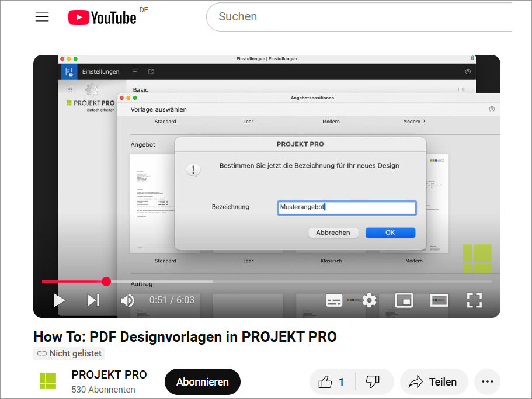Viewport: 532px width, 399px height.
Task: Click the 0:51 / 6:03 time display
Action: pos(172,300)
